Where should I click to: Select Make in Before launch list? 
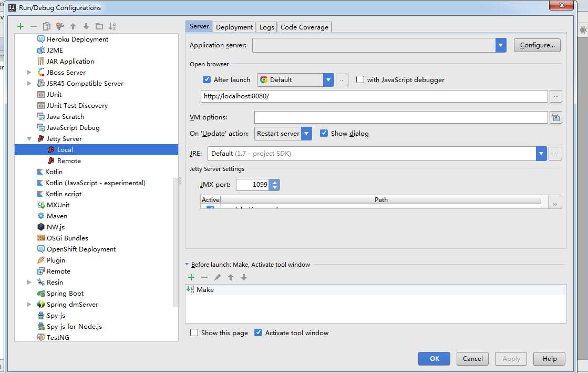pyautogui.click(x=376, y=289)
